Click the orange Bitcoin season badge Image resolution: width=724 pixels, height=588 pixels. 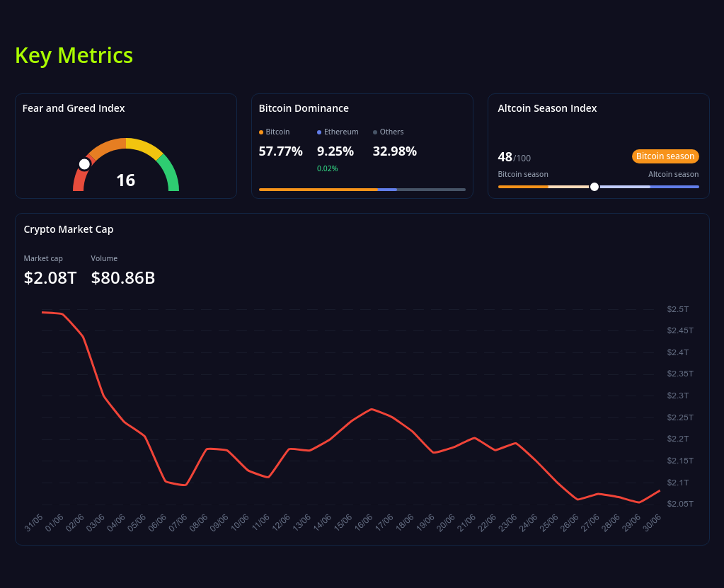click(x=665, y=156)
